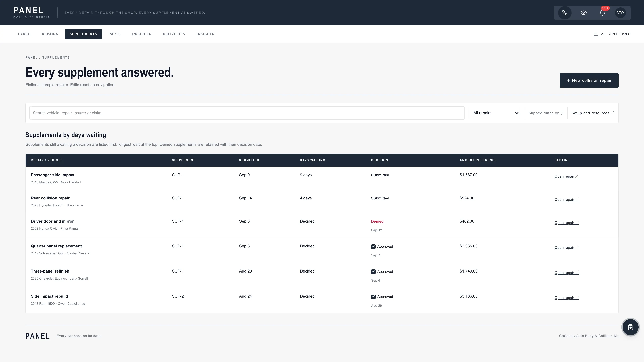Open the ALL CRM TOOLS menu
This screenshot has width=644, height=362.
point(612,34)
